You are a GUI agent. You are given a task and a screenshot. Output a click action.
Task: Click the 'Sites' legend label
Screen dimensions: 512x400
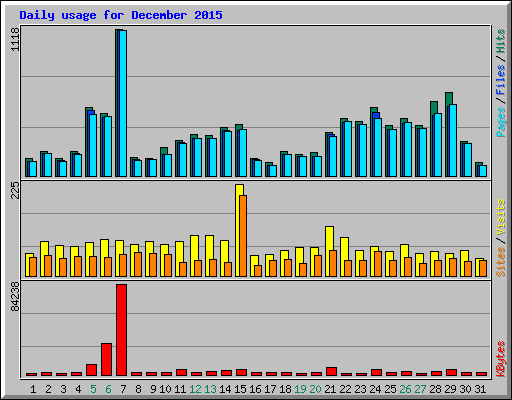pos(501,262)
